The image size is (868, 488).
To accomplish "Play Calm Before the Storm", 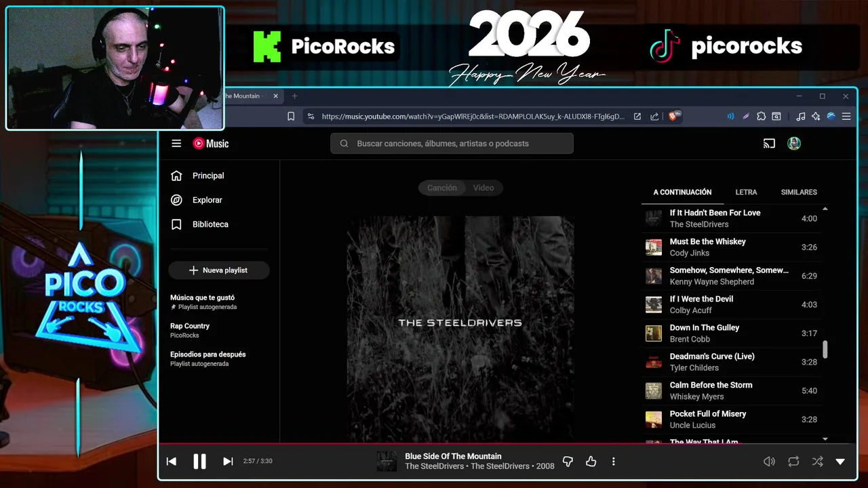I will pos(731,390).
